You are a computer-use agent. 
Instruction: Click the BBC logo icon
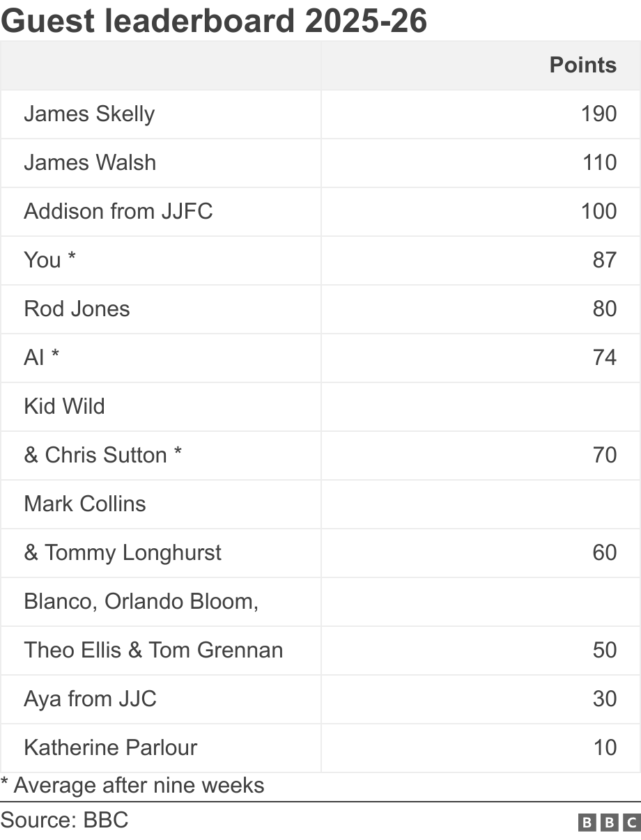609,823
